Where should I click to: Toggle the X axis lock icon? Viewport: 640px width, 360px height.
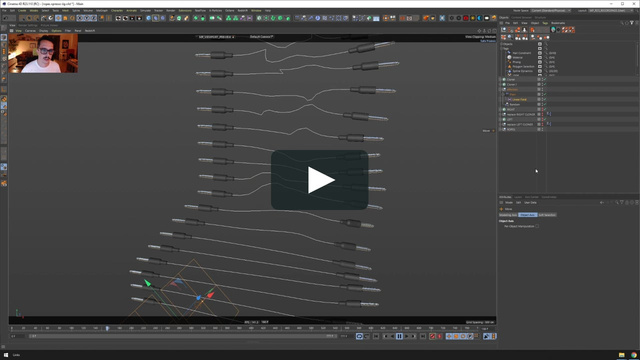pyautogui.click(x=80, y=18)
